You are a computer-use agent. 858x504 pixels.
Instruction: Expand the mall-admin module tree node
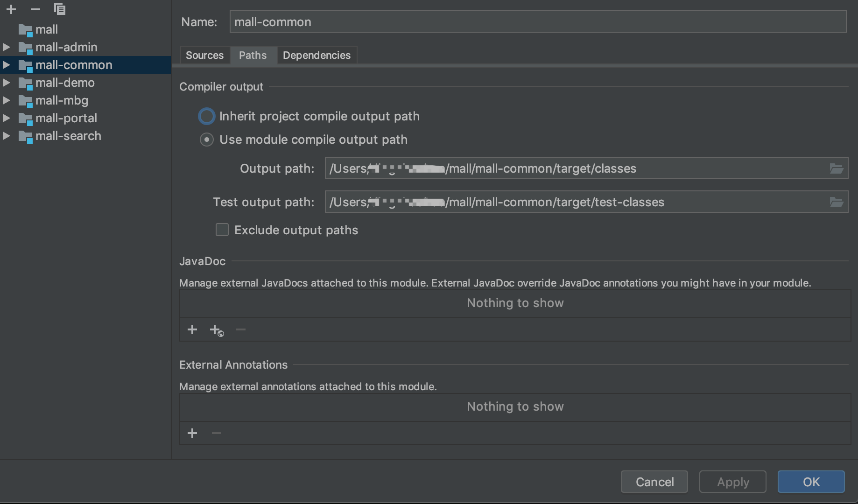7,47
